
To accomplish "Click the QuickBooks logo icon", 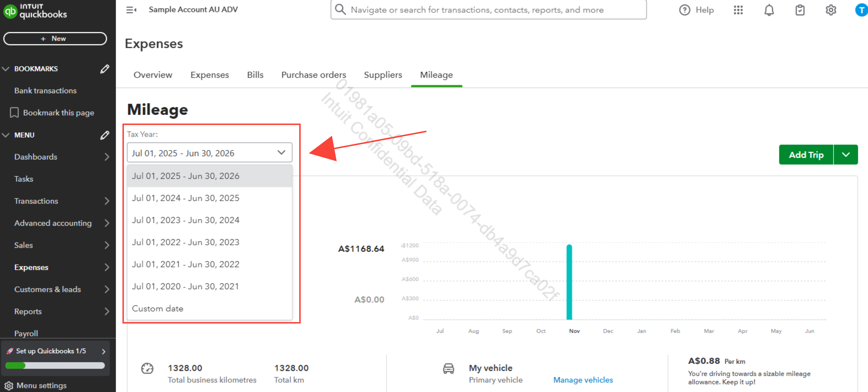I will pos(10,11).
